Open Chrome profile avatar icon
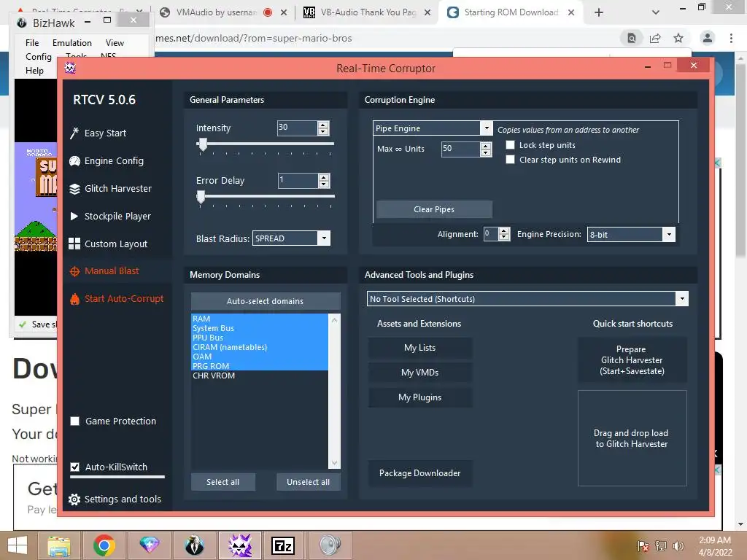Image resolution: width=747 pixels, height=560 pixels. click(708, 38)
